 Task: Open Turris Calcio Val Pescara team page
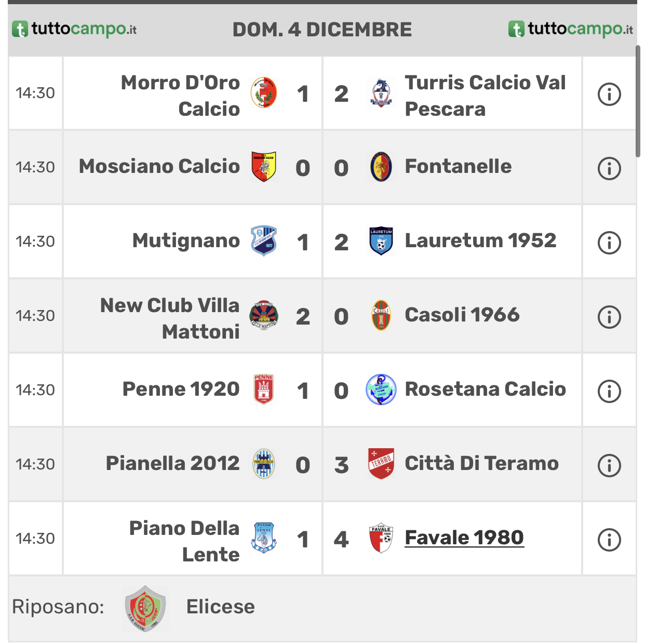coord(485,96)
